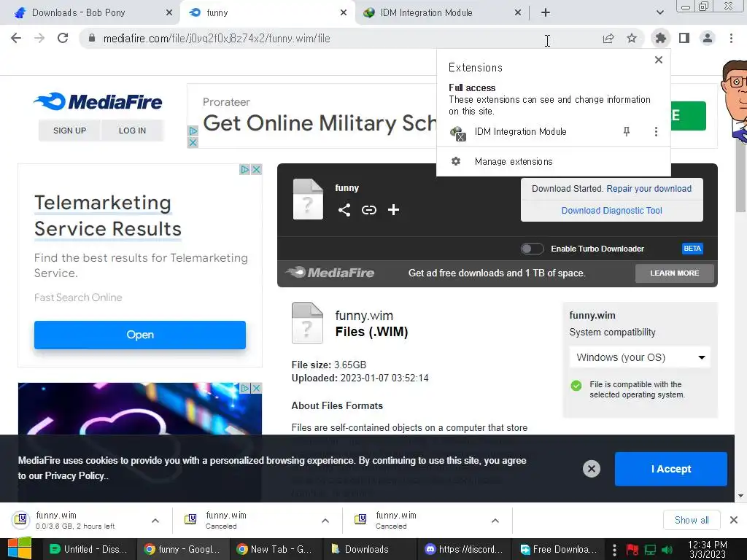The width and height of the screenshot is (747, 560).
Task: Click the LEARN MORE button
Action: click(x=675, y=273)
